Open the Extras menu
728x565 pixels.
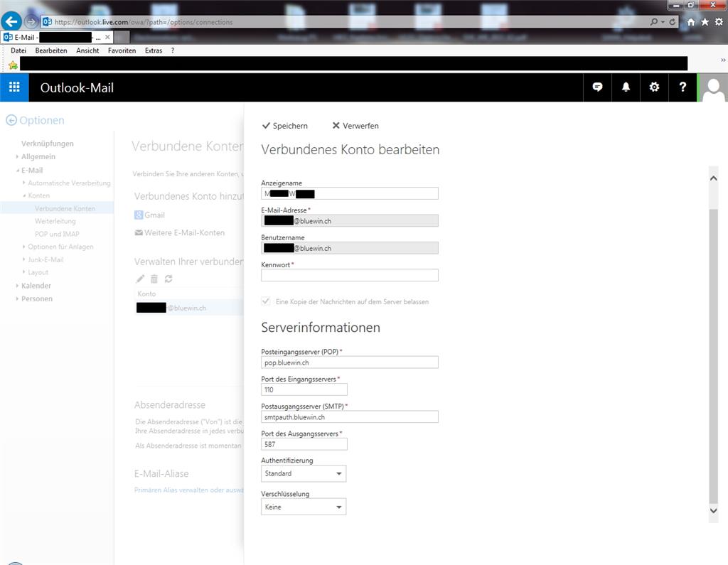154,50
